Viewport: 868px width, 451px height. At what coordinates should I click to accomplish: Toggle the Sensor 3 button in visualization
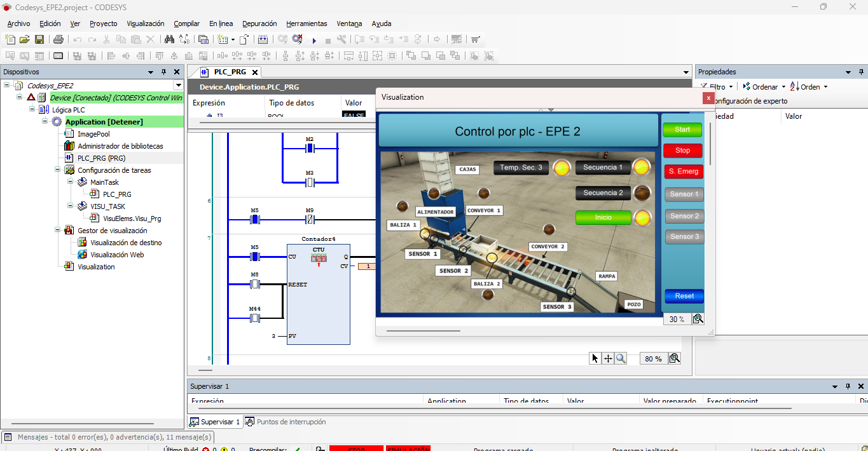(684, 237)
